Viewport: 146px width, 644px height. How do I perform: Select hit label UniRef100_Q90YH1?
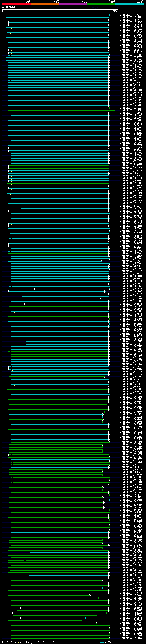tap(131, 597)
